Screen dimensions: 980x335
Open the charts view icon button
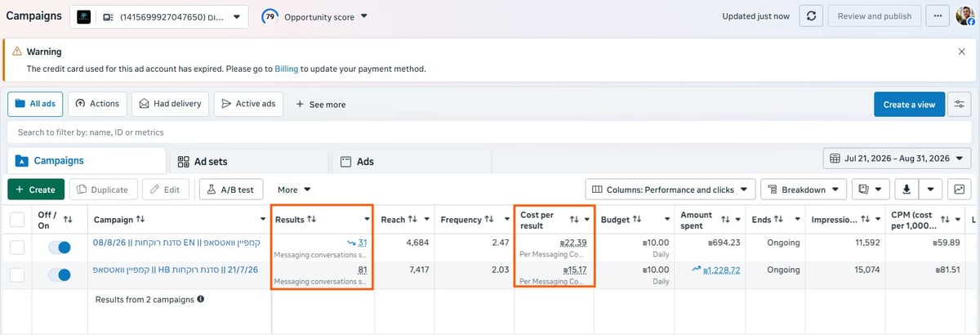(x=959, y=189)
